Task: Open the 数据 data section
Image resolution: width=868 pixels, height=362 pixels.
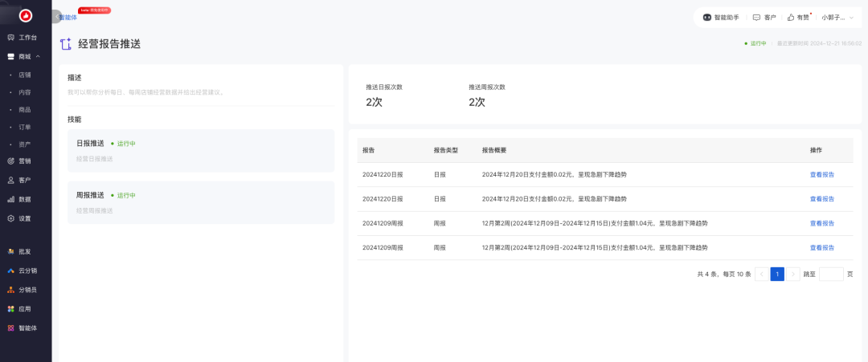Action: pyautogui.click(x=25, y=199)
